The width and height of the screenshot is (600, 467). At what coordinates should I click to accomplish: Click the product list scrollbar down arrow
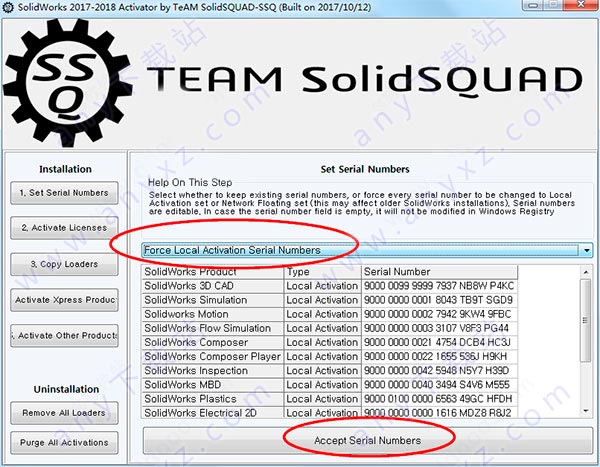pyautogui.click(x=586, y=411)
